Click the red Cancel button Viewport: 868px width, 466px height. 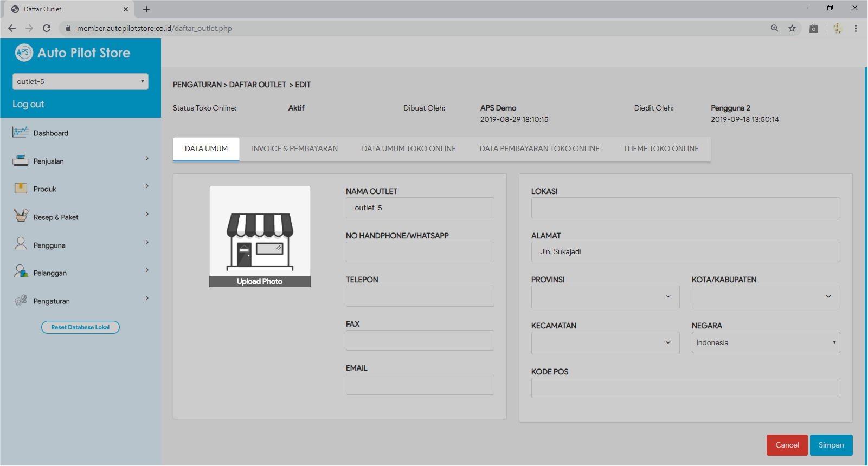click(x=787, y=445)
